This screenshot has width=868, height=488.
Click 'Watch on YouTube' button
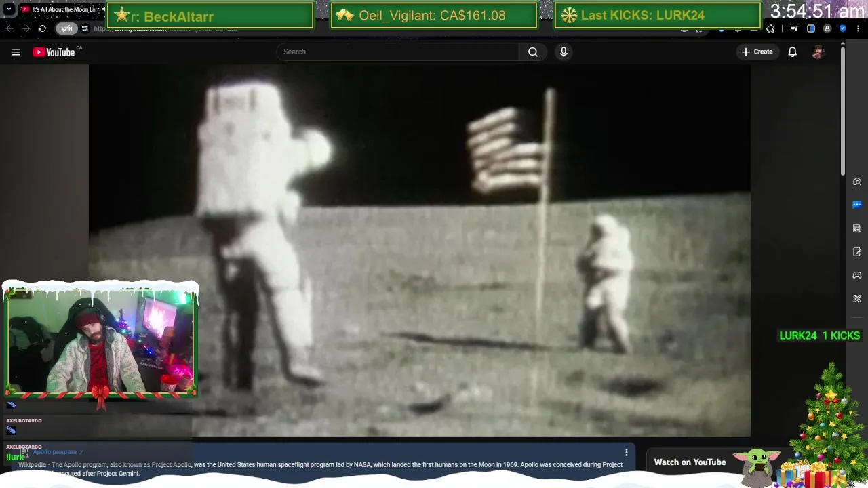690,462
